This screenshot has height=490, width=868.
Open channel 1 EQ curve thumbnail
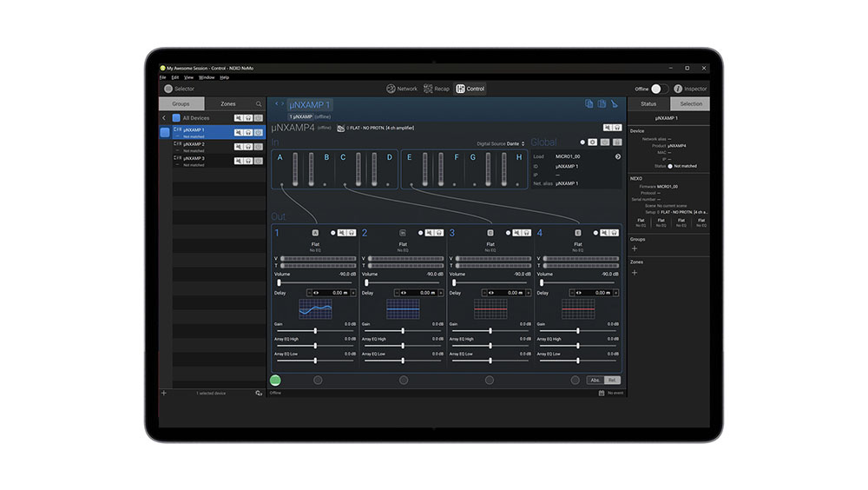pyautogui.click(x=316, y=309)
